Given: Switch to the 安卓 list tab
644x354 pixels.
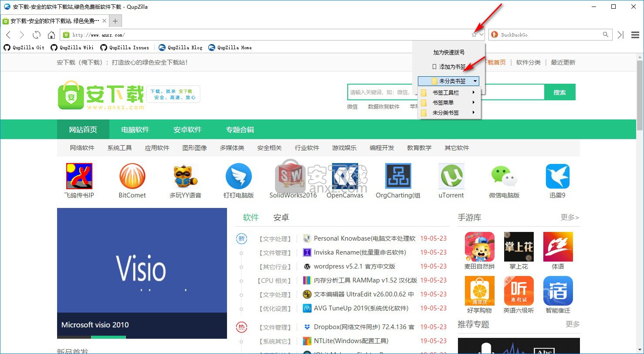Looking at the screenshot, I should point(281,218).
